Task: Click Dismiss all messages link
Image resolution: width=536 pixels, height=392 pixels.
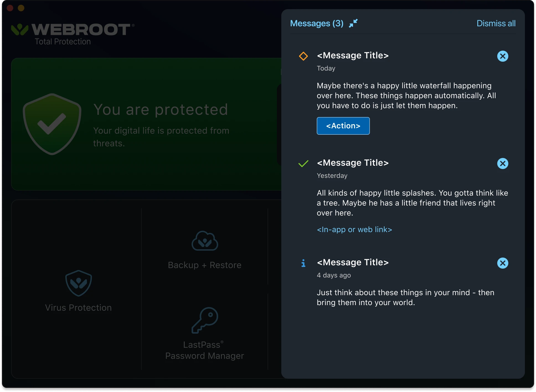Action: click(496, 23)
